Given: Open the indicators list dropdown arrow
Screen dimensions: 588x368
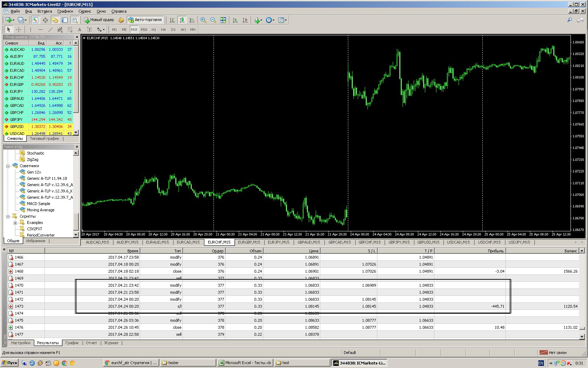Looking at the screenshot, I should coord(261,20).
